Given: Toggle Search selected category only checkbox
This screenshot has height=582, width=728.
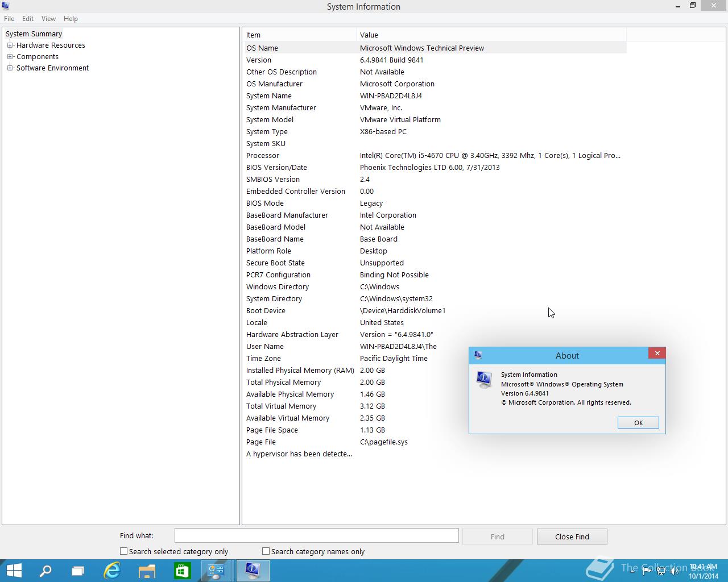Looking at the screenshot, I should (x=123, y=551).
